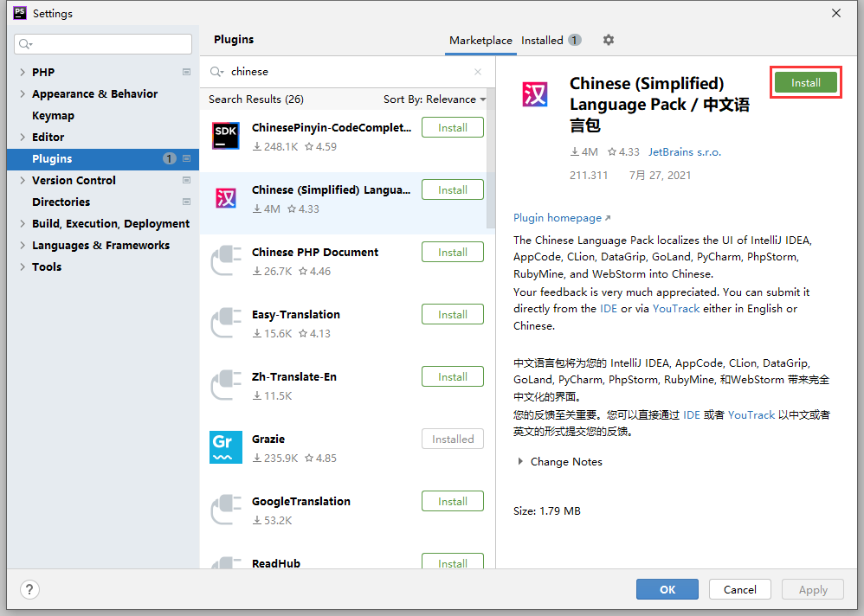This screenshot has height=616, width=864.
Task: Click the OK button
Action: click(667, 589)
